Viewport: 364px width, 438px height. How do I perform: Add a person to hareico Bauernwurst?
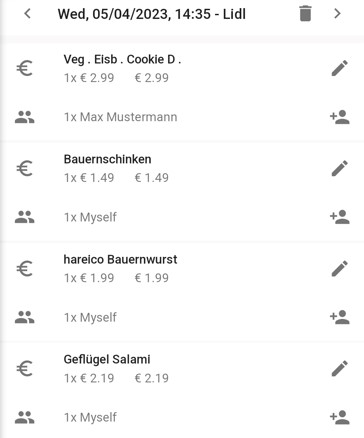pos(340,317)
